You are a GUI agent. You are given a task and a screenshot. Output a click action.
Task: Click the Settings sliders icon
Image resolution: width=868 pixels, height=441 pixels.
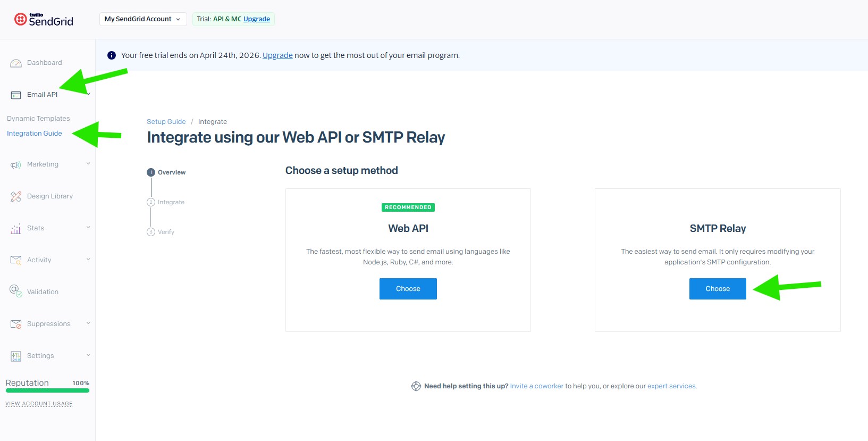[16, 356]
